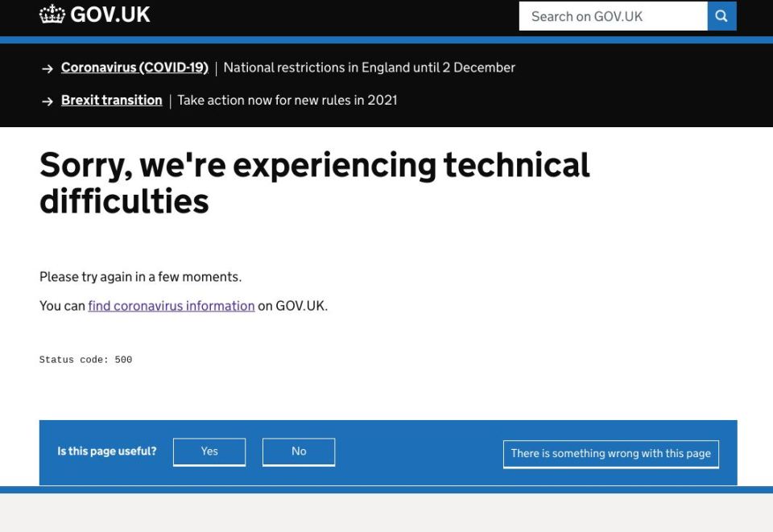Report there is something wrong with this page

coord(611,454)
